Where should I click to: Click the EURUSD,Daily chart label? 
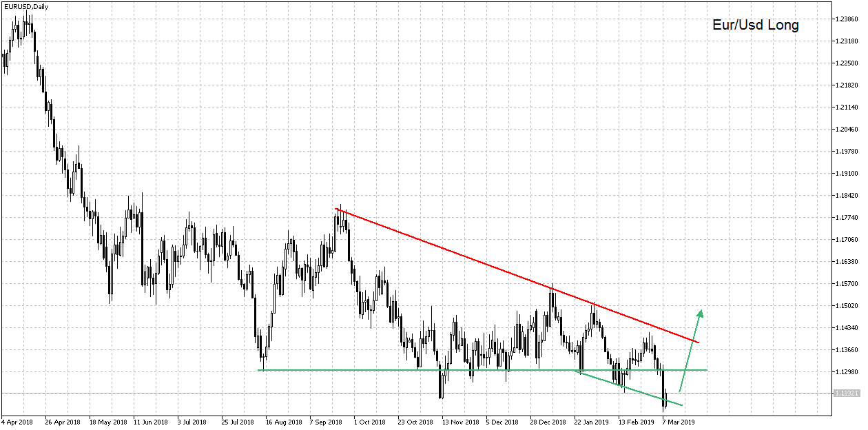click(25, 5)
